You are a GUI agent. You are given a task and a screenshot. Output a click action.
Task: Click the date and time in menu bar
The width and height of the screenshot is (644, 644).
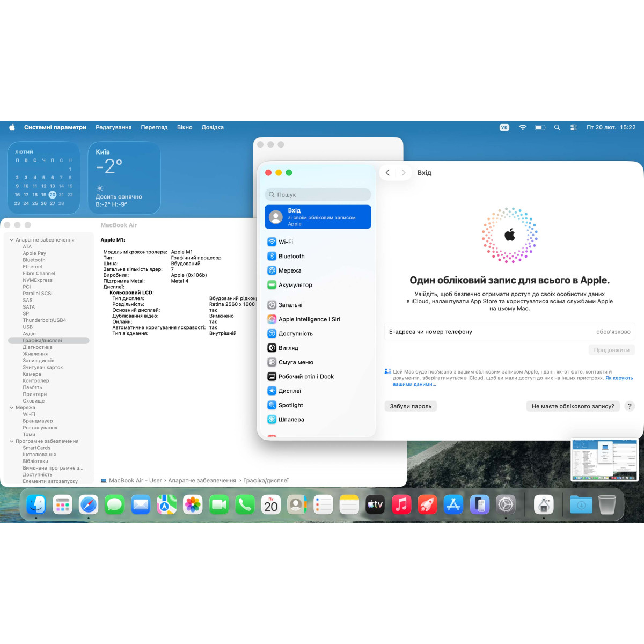coord(611,127)
